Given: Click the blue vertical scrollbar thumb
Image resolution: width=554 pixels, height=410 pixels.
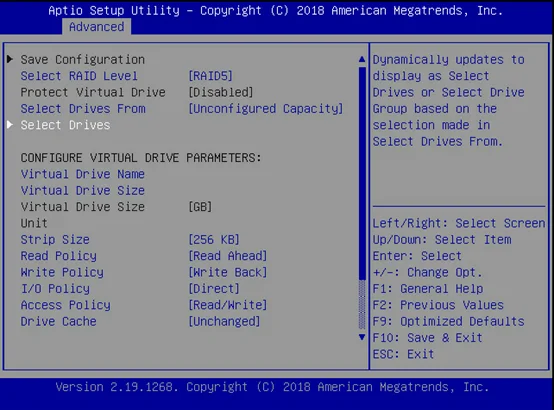Looking at the screenshot, I should point(362,173).
